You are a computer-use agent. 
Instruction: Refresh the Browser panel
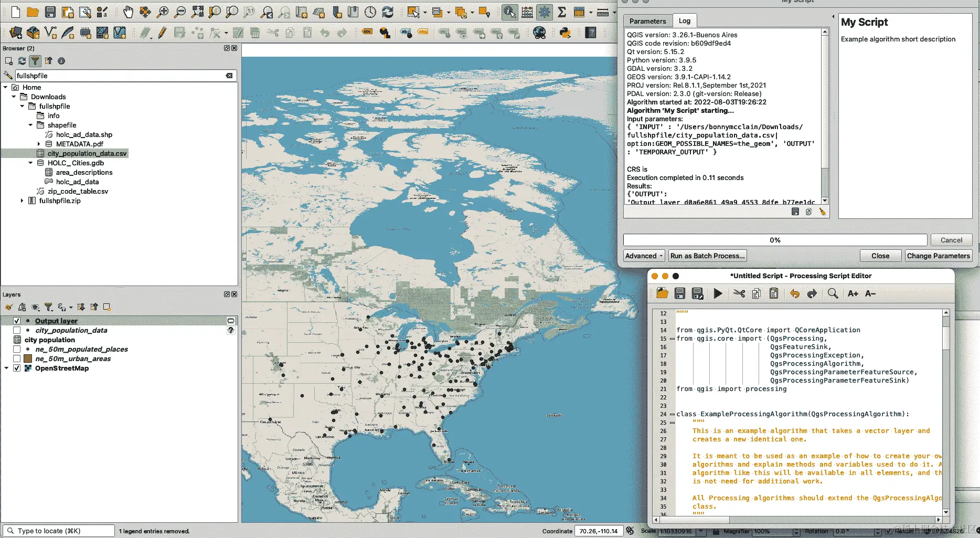pos(22,61)
